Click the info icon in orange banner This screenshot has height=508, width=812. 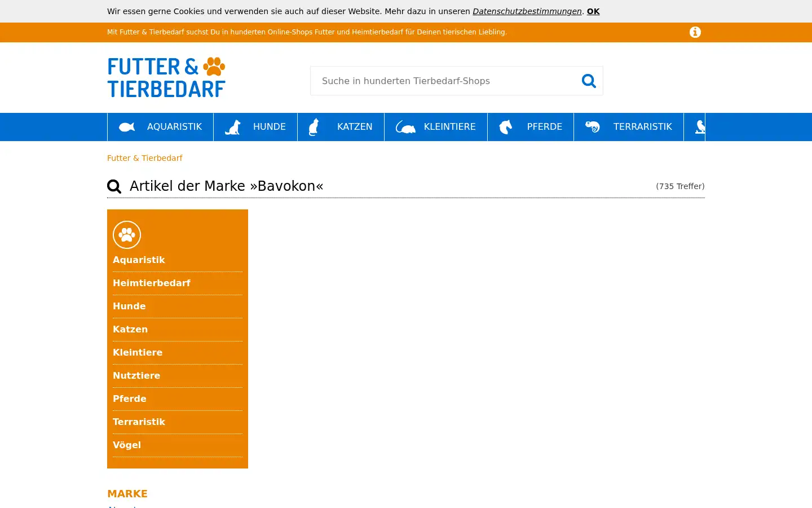coord(695,32)
